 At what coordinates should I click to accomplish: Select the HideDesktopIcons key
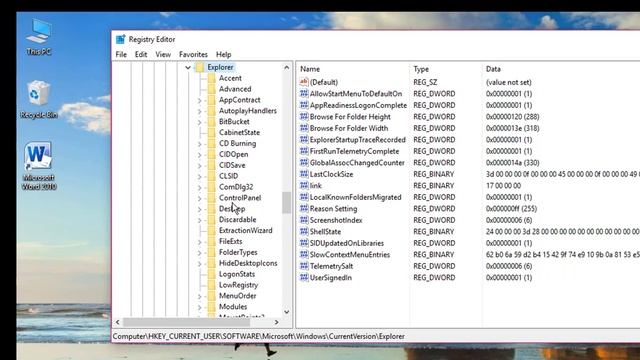click(248, 263)
